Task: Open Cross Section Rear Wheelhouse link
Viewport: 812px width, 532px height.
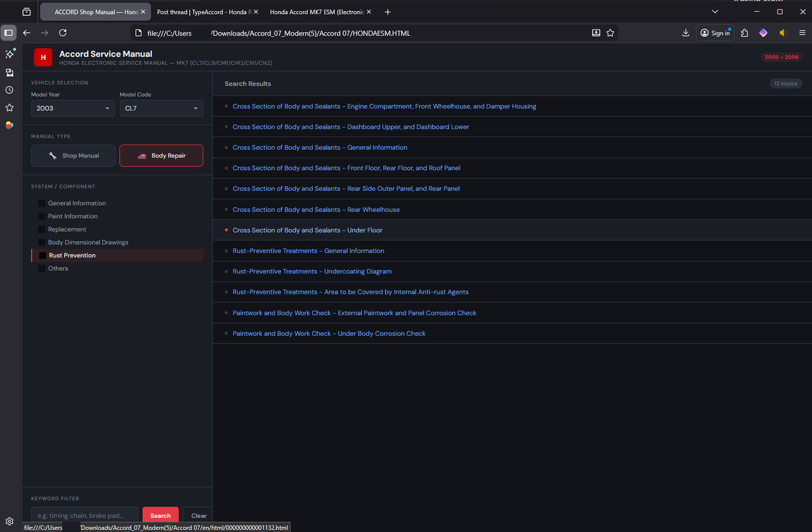Action: pos(316,210)
